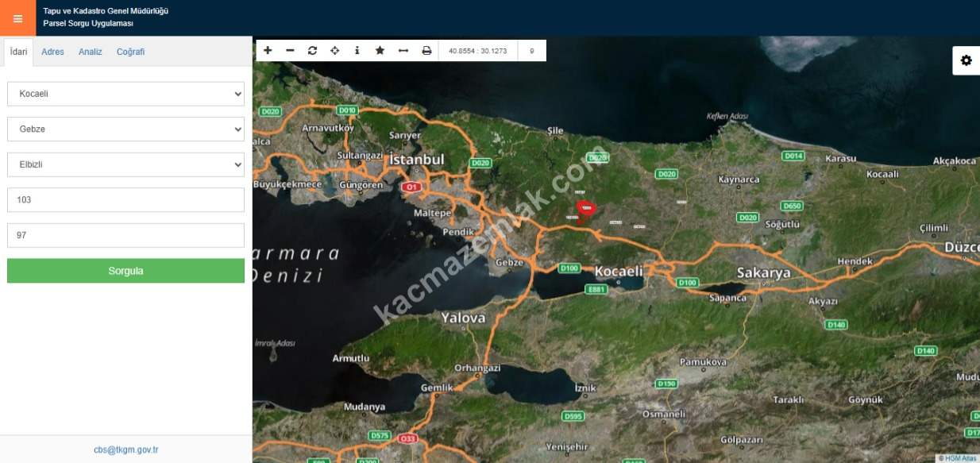This screenshot has width=980, height=463.
Task: Open the Gebze district dropdown
Action: tap(125, 129)
